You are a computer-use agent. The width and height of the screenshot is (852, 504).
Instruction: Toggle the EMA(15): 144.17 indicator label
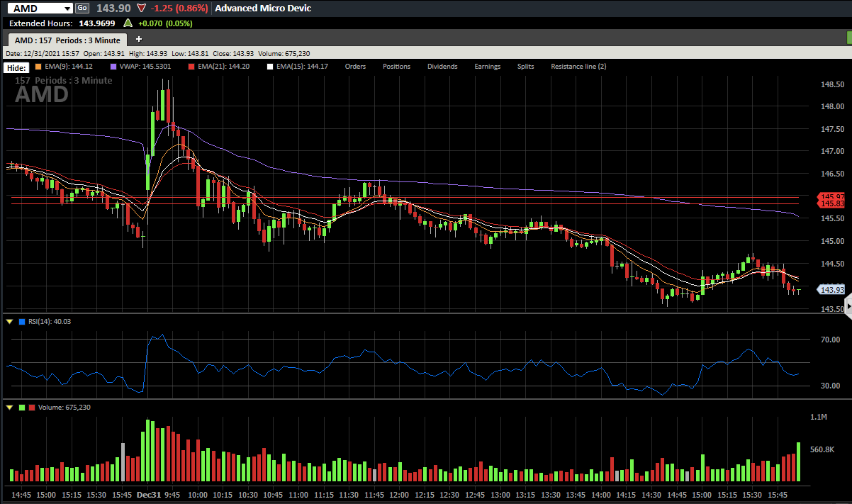(x=302, y=67)
